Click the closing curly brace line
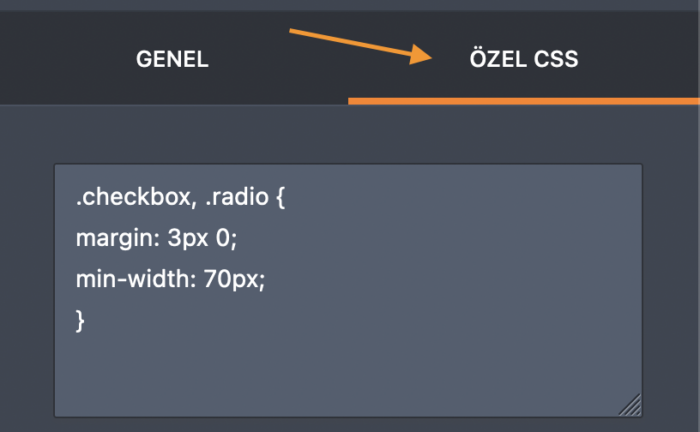This screenshot has height=432, width=700. tap(80, 320)
